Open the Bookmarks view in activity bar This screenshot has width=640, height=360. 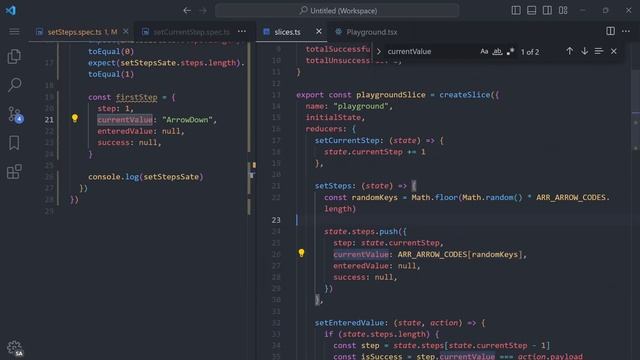[14, 143]
